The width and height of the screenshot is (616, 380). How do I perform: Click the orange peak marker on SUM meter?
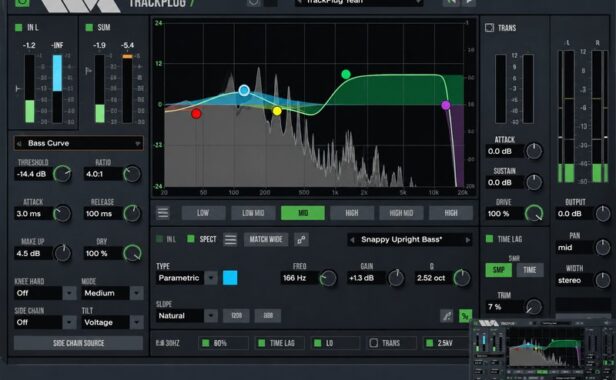click(x=127, y=57)
